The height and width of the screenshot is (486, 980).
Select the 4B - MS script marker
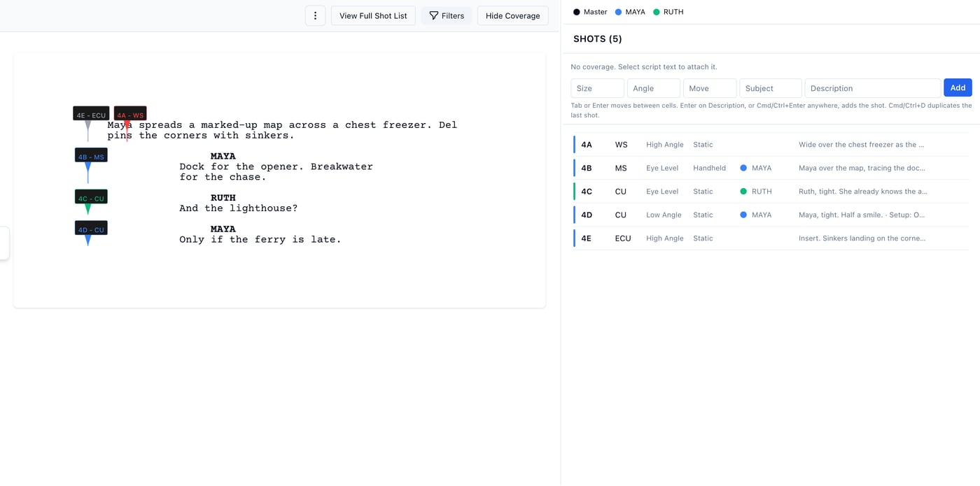[x=91, y=155]
